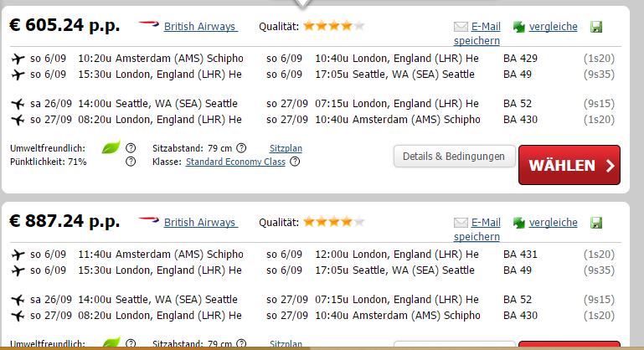This screenshot has width=644, height=350.
Task: Click the green leaf eco icon on the first offer
Action: tap(111, 148)
